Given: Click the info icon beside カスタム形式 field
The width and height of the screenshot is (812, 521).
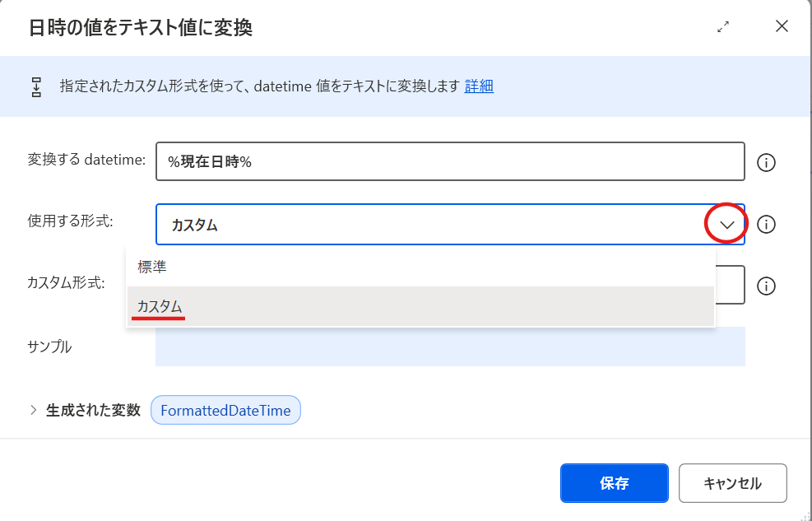Looking at the screenshot, I should tap(766, 285).
